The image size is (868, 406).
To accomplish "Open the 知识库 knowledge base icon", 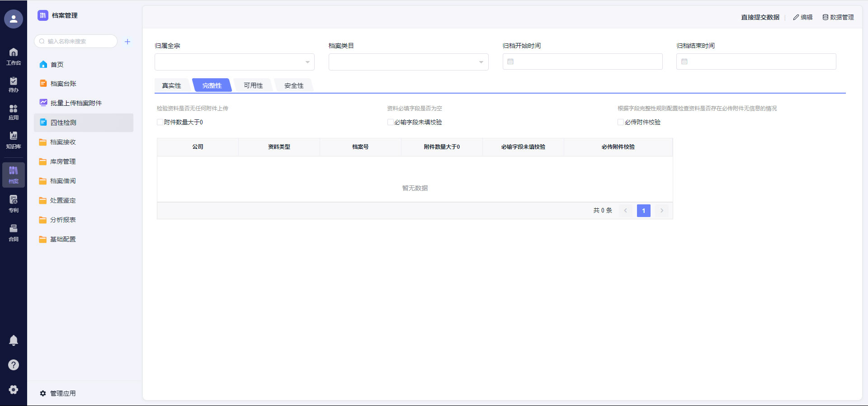I will pyautogui.click(x=14, y=140).
